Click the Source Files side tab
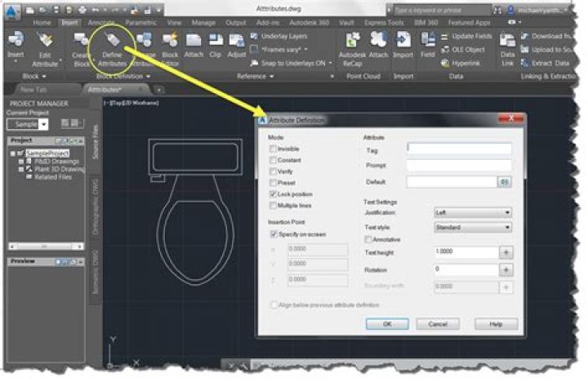Screen dimensions: 588x382 coord(96,142)
